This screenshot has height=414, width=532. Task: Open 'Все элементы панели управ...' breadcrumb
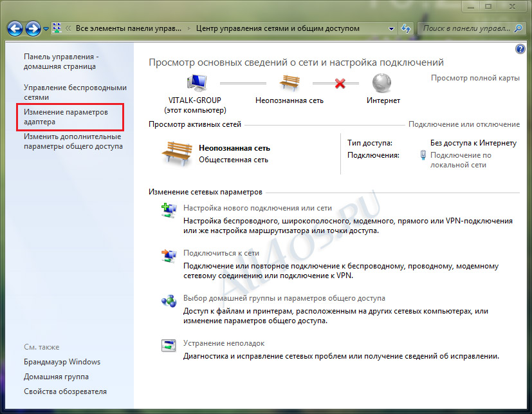tap(128, 28)
